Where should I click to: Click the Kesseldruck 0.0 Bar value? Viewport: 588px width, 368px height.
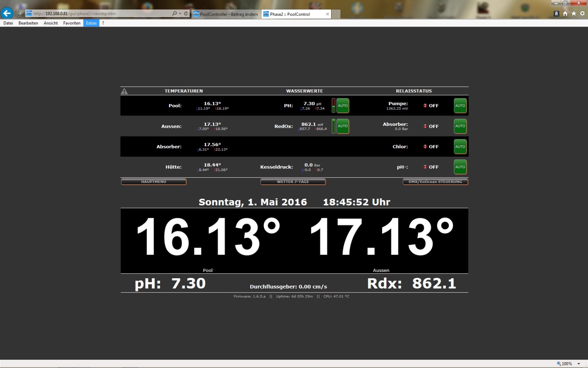(312, 165)
